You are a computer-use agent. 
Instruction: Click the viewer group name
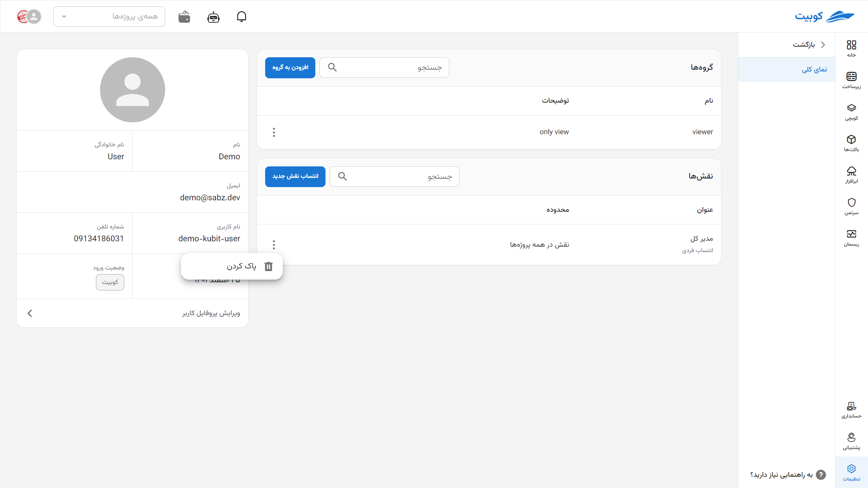pos(703,132)
